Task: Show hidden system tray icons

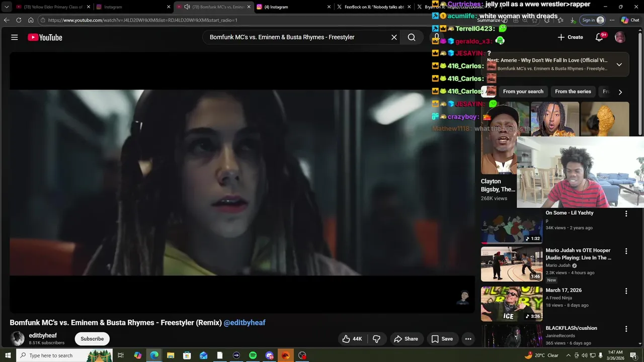Action: (569, 355)
